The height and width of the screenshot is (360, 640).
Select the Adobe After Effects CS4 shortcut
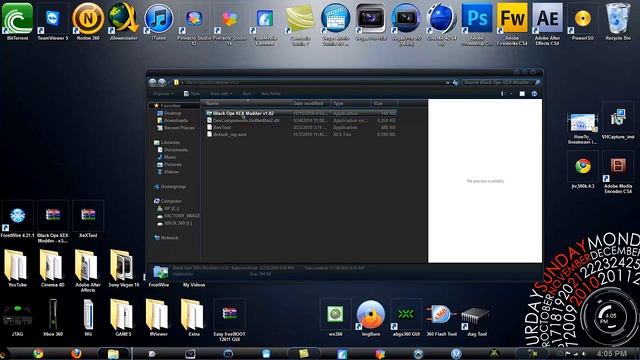pos(547,24)
